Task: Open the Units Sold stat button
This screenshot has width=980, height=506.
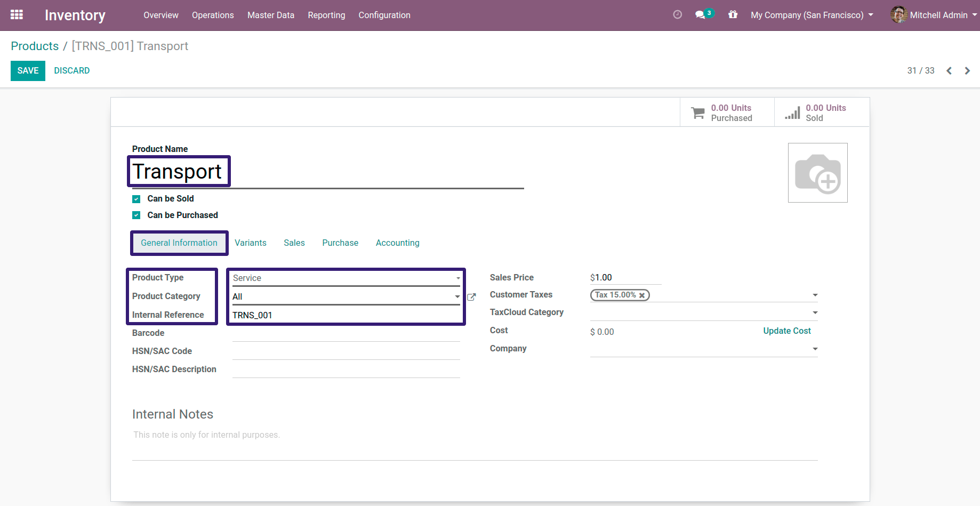Action: [822, 113]
